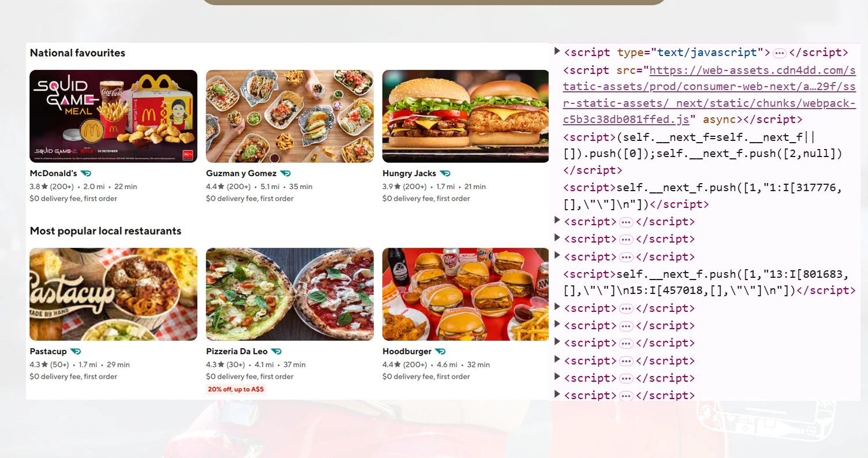Viewport: 868px width, 458px height.
Task: Expand the first script element in the inspector
Action: 556,51
